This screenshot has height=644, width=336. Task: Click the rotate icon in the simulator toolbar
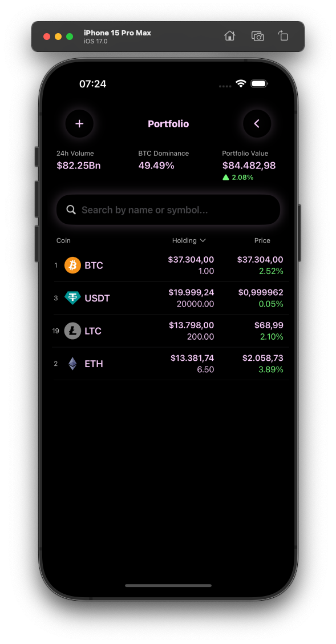pos(284,35)
